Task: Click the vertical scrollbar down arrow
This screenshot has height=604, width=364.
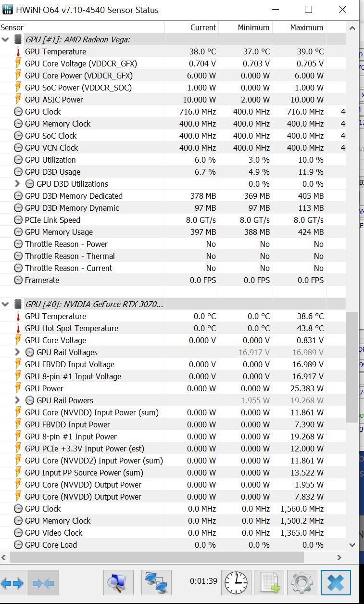Action: 352,545
